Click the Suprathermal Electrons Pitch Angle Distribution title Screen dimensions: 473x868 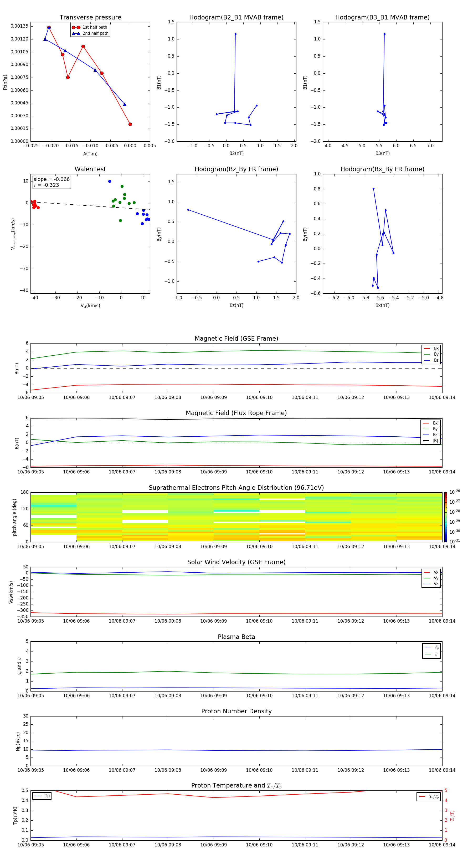pos(236,488)
